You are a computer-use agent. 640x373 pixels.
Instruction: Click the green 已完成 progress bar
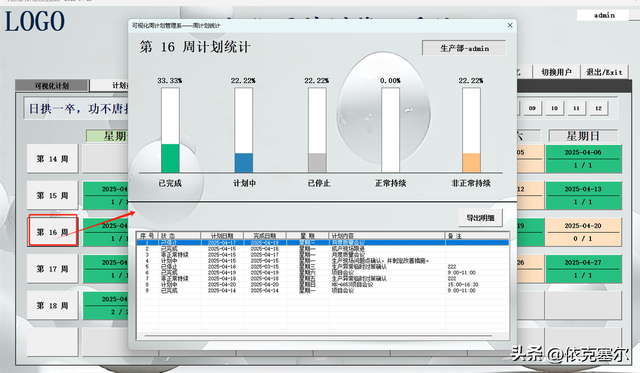pyautogui.click(x=170, y=158)
